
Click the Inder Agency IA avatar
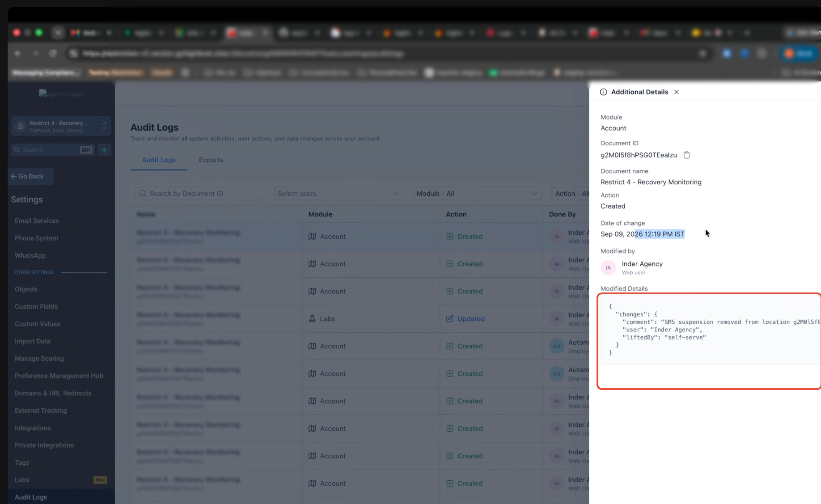pyautogui.click(x=608, y=268)
